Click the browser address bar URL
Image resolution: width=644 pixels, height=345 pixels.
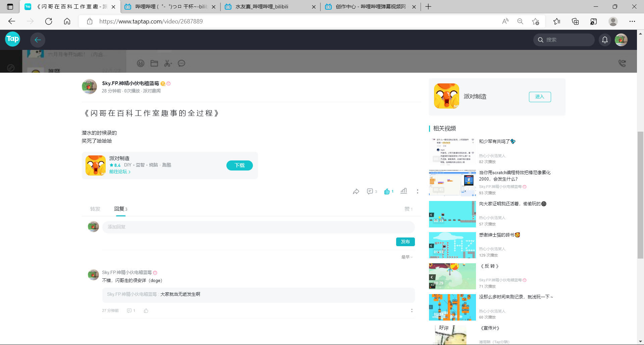pyautogui.click(x=151, y=21)
